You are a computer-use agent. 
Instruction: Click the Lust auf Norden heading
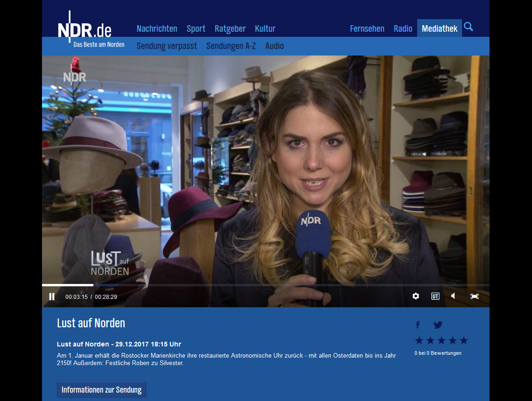pyautogui.click(x=91, y=323)
